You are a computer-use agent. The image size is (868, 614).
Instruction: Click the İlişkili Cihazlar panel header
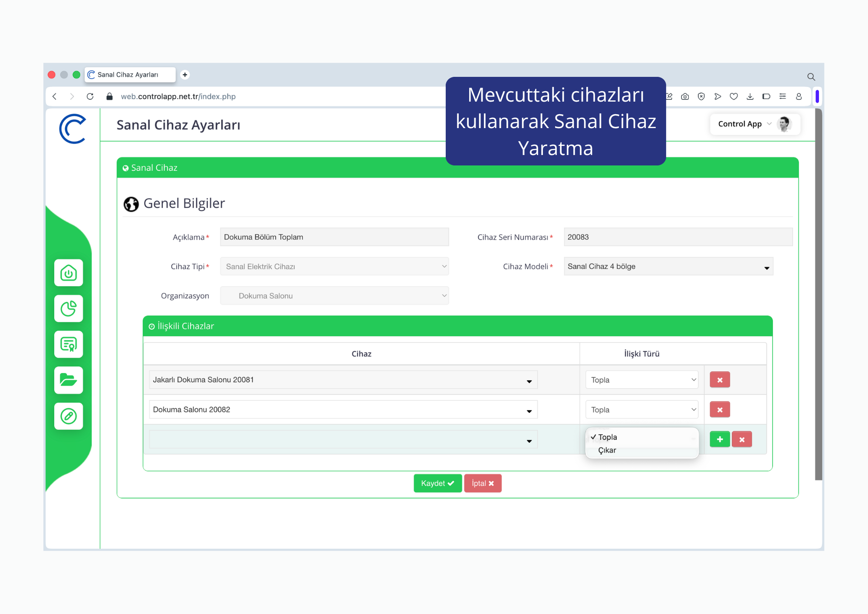pyautogui.click(x=457, y=326)
